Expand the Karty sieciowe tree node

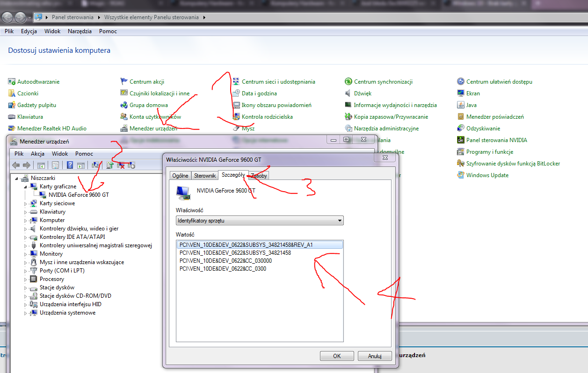[26, 203]
